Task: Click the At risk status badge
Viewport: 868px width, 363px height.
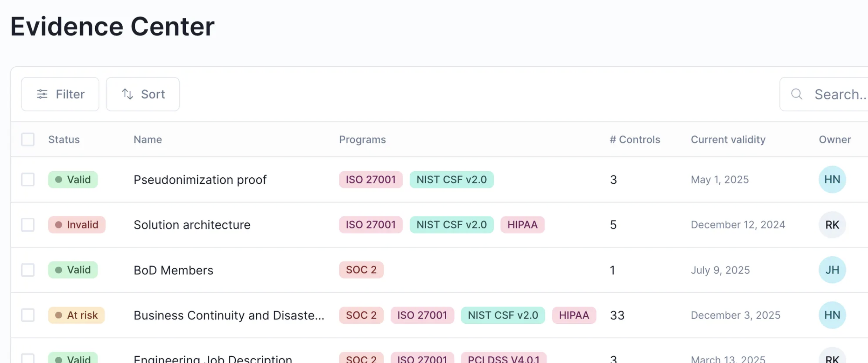Action: coord(76,315)
